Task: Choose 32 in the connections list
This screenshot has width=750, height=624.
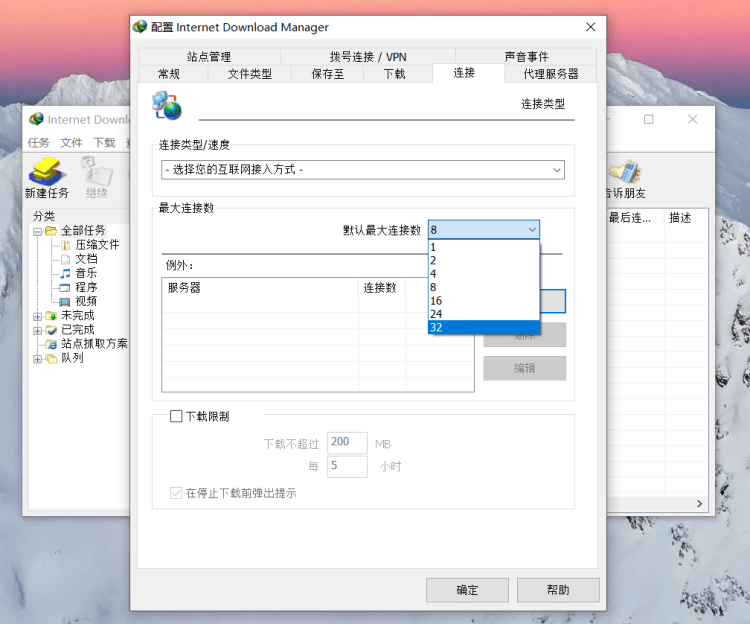Action: (484, 328)
